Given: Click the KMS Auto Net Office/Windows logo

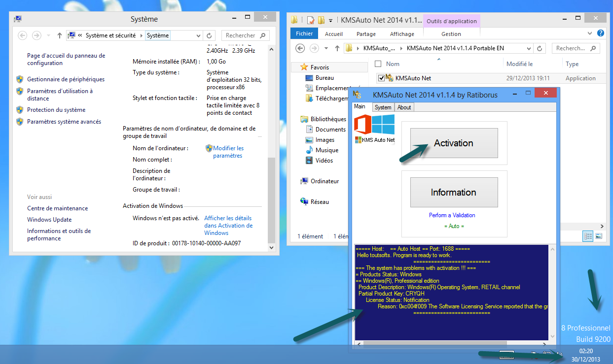Looking at the screenshot, I should (x=375, y=129).
